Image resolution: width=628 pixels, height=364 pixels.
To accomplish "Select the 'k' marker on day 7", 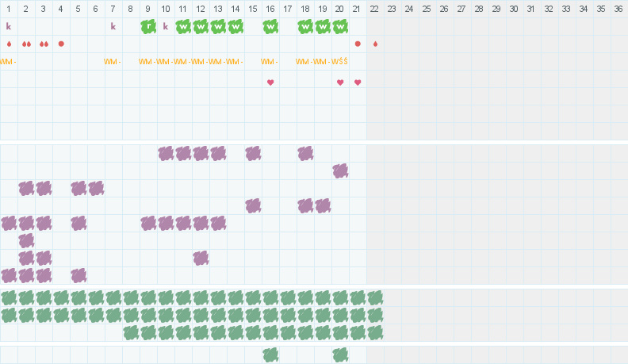I will (113, 26).
